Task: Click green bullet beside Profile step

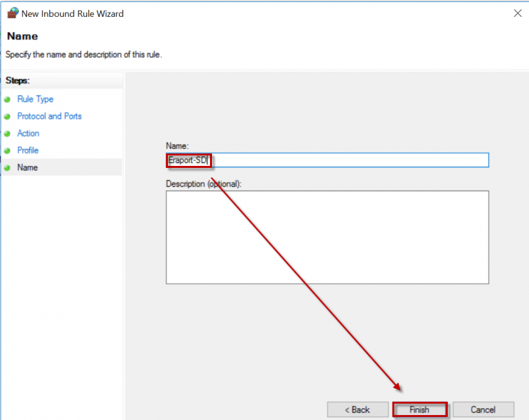Action: 8,150
